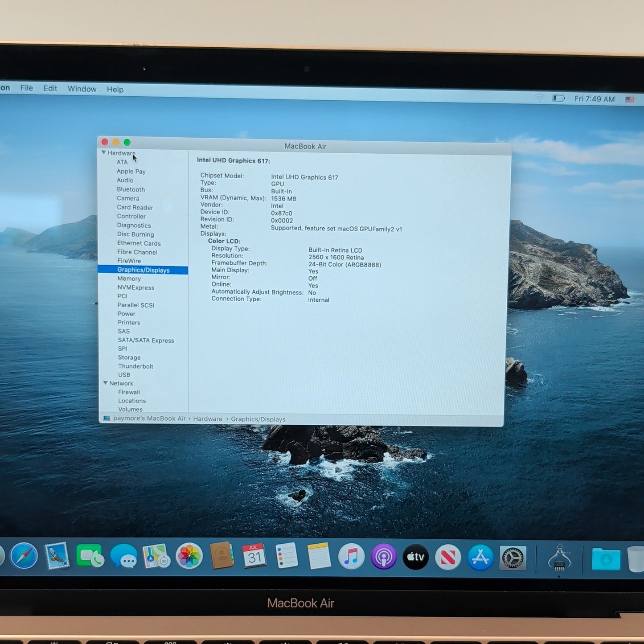This screenshot has width=644, height=644.
Task: Open Podcasts from the Dock
Action: [x=384, y=557]
